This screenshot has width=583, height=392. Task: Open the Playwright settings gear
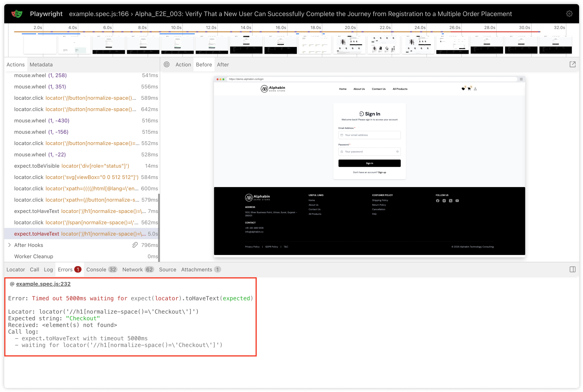pos(569,14)
